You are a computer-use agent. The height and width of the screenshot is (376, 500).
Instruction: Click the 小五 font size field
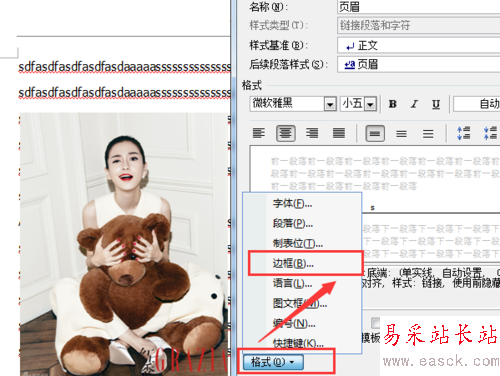(353, 104)
